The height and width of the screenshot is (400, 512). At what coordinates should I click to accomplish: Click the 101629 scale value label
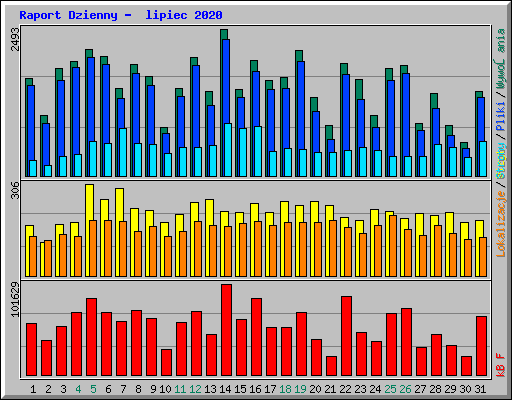tap(15, 299)
